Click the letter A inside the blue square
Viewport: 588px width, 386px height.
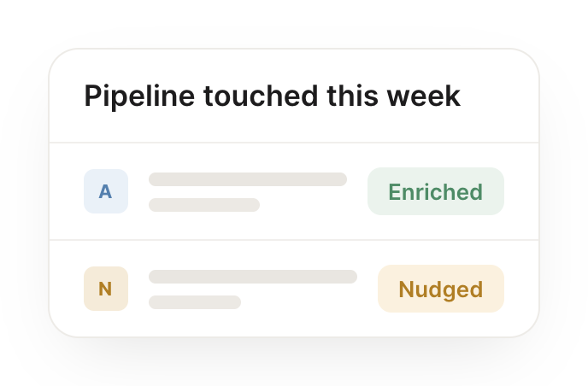point(105,192)
